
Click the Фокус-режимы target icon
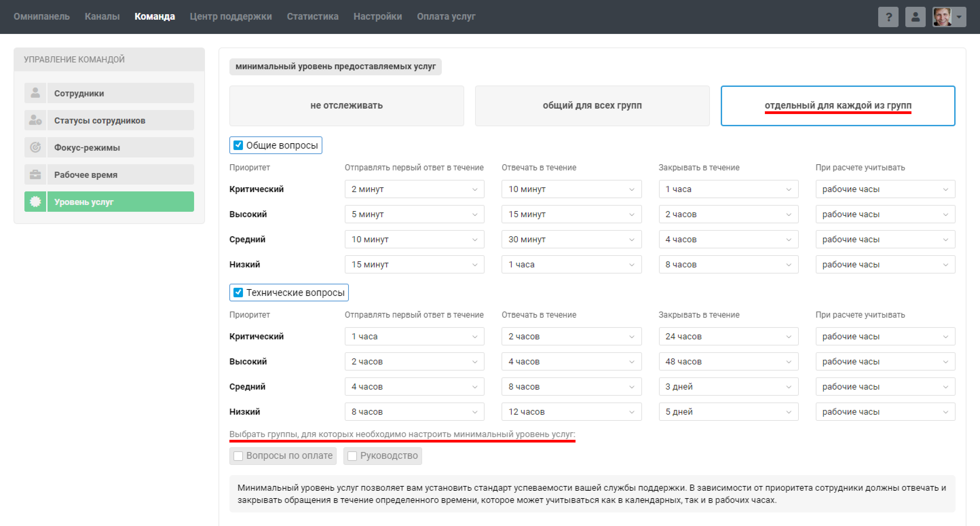(x=35, y=148)
